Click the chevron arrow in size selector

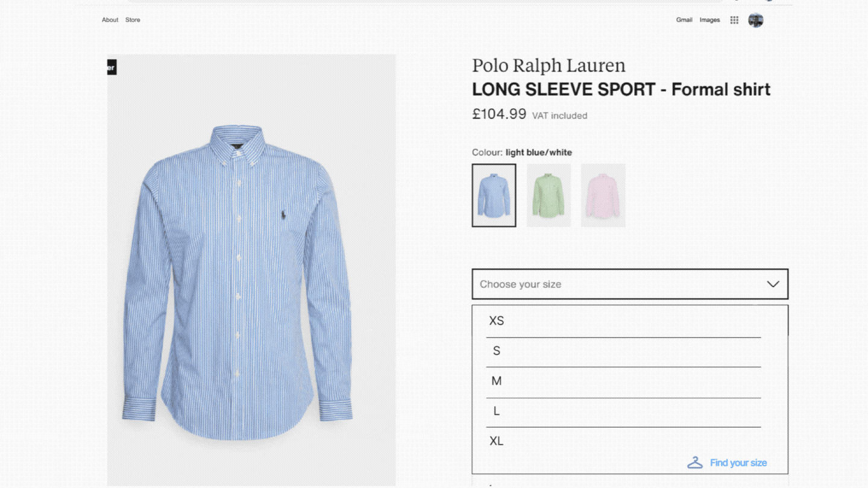tap(773, 284)
